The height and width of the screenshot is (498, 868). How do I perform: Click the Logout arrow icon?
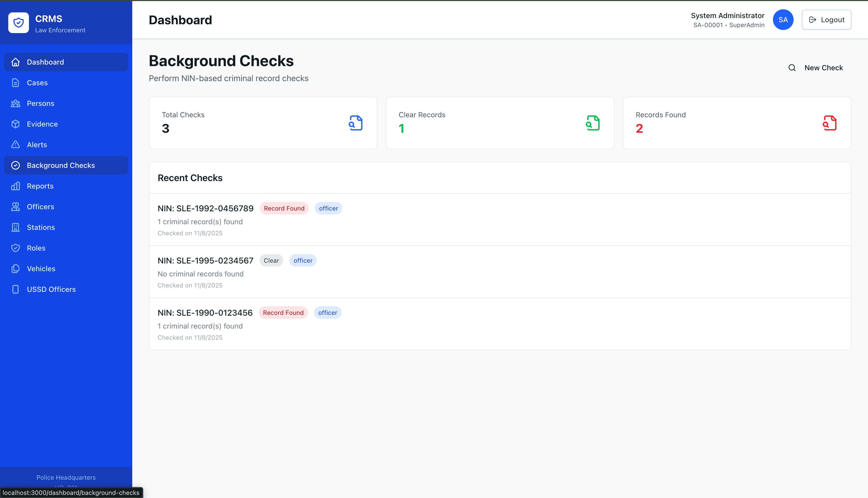pos(813,20)
